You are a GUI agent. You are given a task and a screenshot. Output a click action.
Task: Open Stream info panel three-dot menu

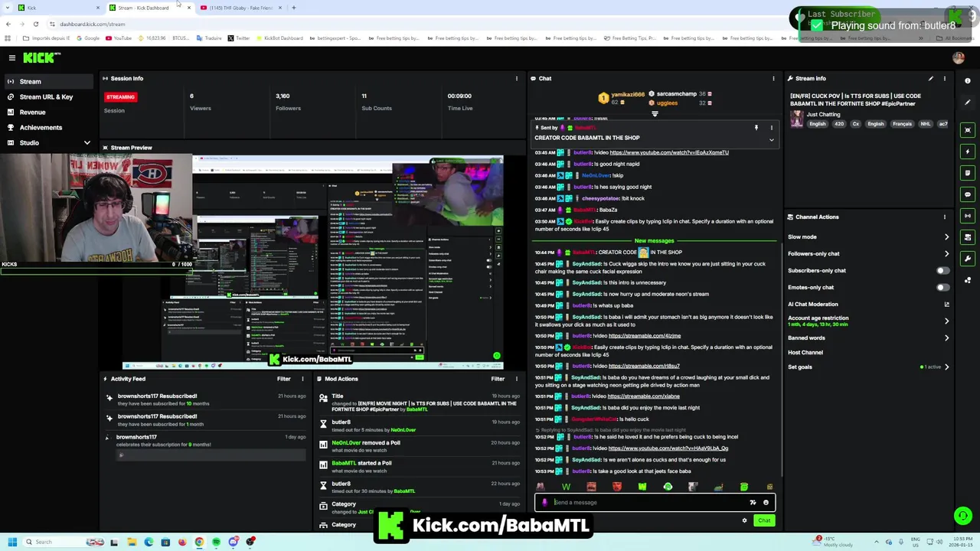pyautogui.click(x=945, y=78)
